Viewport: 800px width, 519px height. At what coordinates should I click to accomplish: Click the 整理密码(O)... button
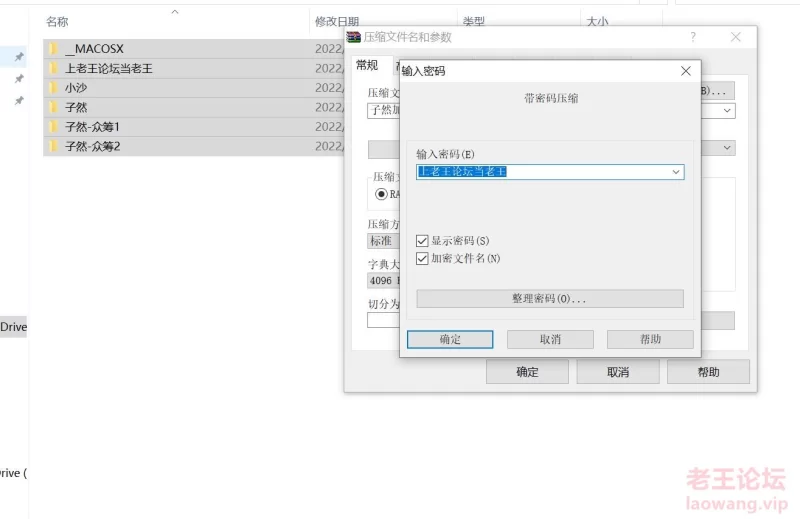(550, 299)
